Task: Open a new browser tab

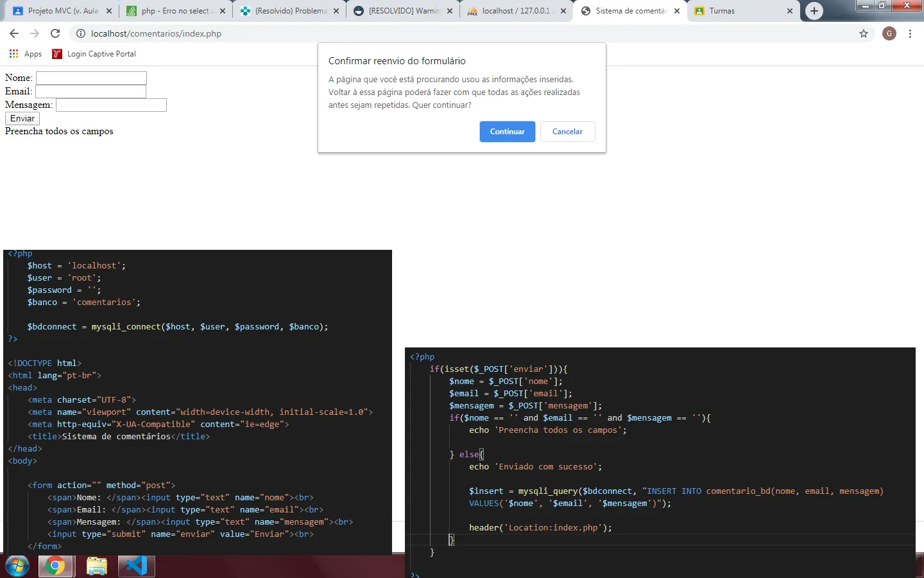Action: pos(814,11)
